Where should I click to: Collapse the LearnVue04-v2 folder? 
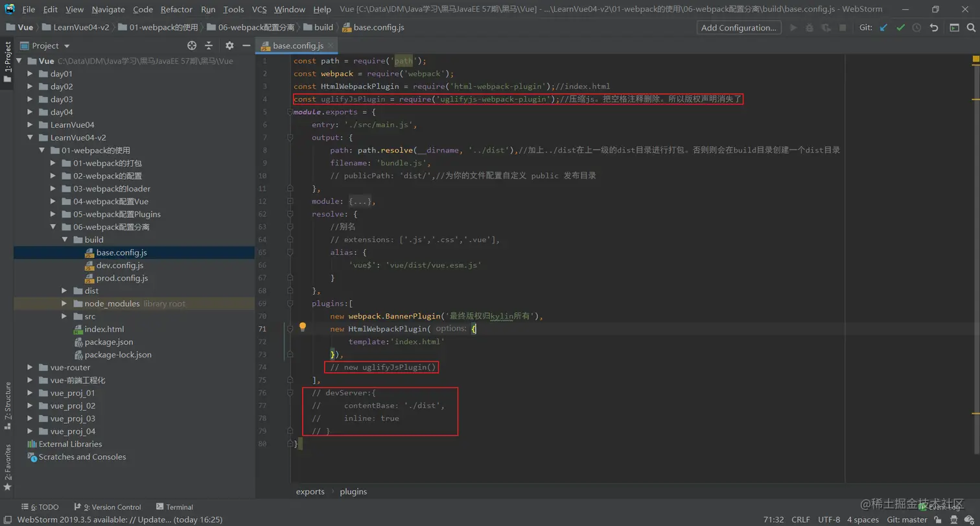tap(30, 137)
